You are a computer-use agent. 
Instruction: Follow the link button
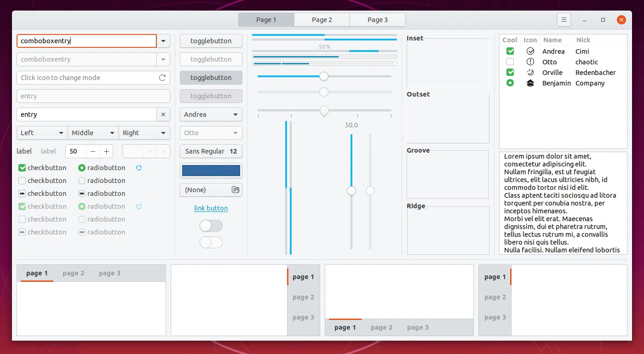pyautogui.click(x=211, y=208)
